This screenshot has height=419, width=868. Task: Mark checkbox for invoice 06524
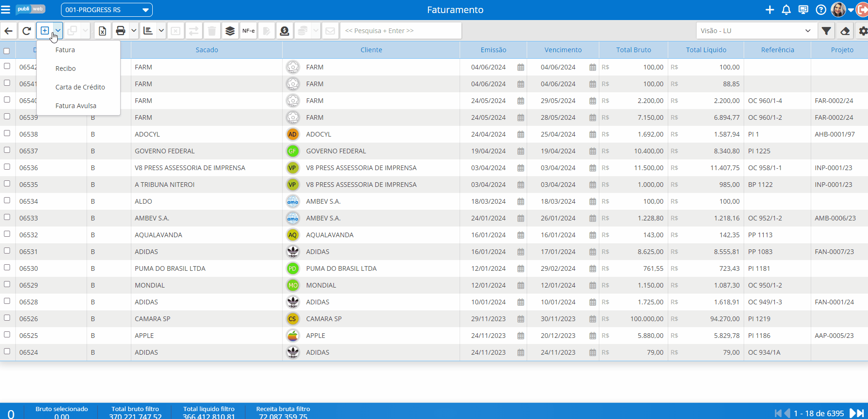click(x=7, y=351)
